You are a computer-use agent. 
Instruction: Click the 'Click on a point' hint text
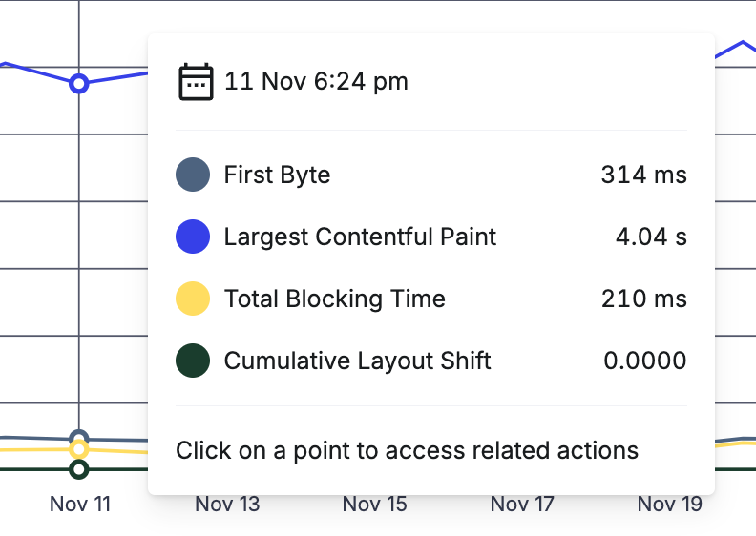(x=407, y=450)
